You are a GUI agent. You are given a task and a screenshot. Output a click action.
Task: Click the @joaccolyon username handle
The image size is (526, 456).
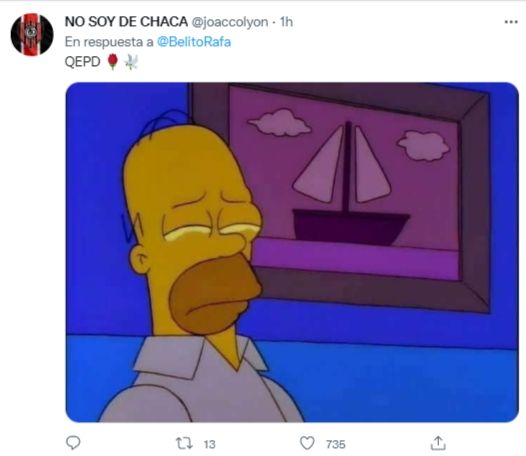(x=230, y=22)
